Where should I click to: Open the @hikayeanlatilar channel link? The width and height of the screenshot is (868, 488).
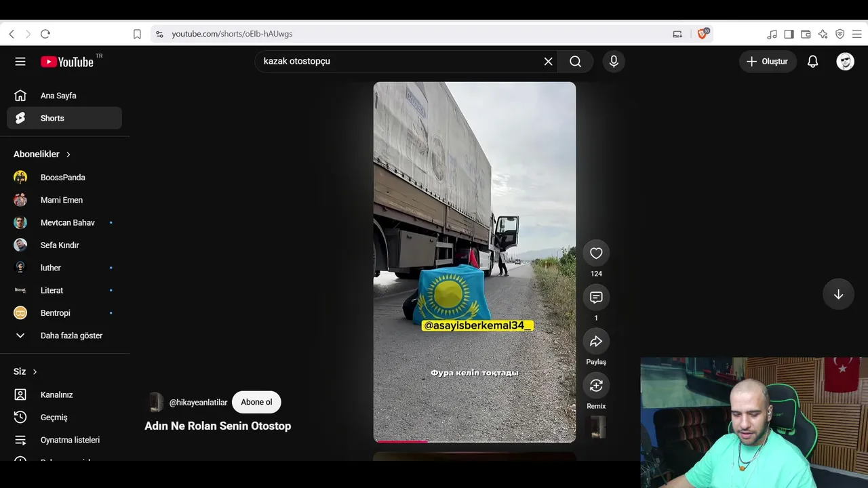pyautogui.click(x=198, y=403)
